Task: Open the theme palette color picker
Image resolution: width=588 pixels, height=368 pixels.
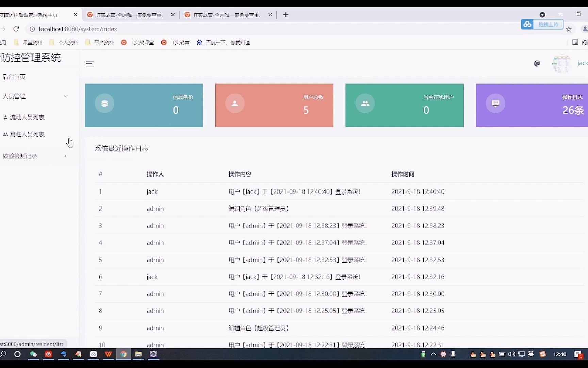Action: (537, 63)
